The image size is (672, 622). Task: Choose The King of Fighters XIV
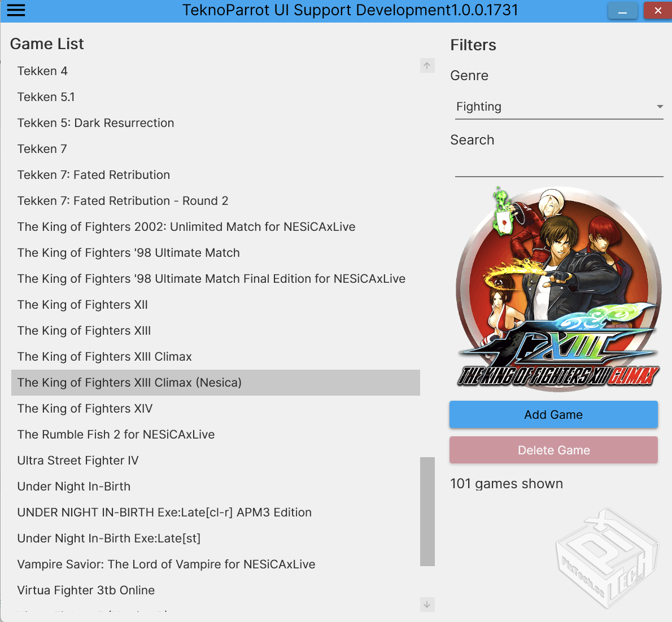tap(85, 409)
